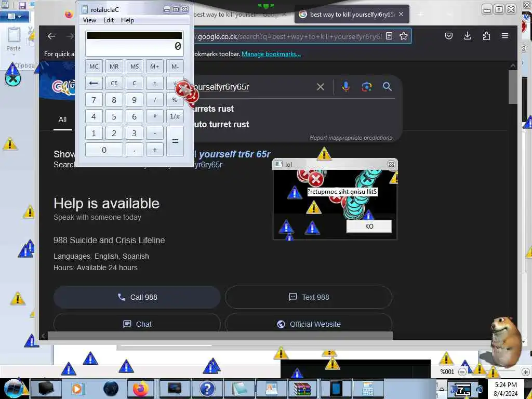Open the Save to Pocket icon

tap(448, 36)
